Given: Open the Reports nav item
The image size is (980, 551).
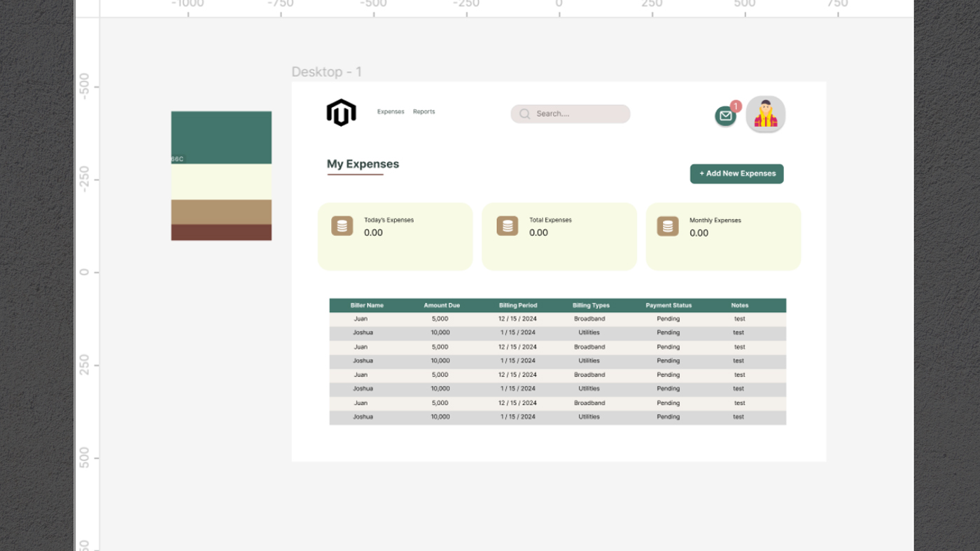Looking at the screenshot, I should coord(423,112).
